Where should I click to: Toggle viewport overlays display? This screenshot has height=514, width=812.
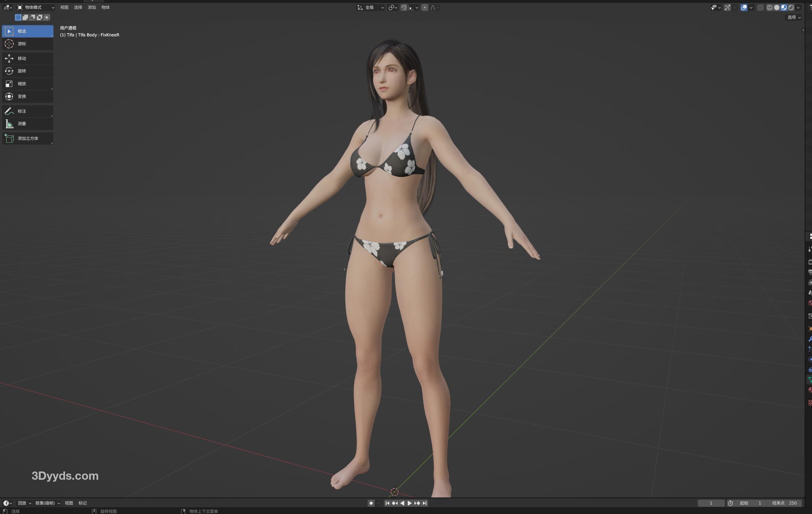coord(743,7)
